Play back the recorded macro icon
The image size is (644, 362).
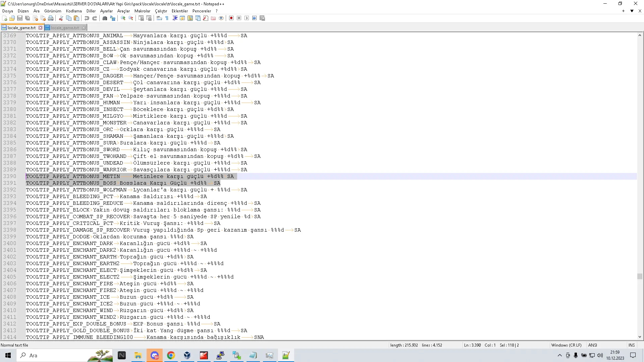click(247, 18)
